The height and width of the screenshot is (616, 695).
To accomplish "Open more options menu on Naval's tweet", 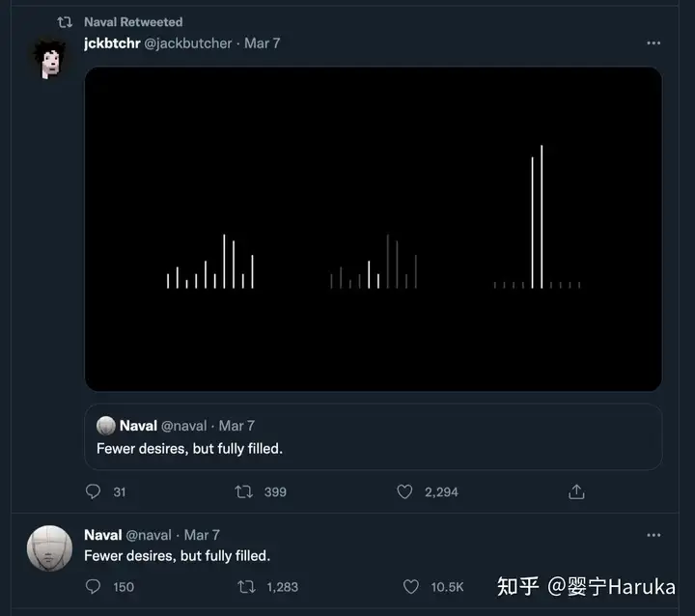I will point(653,535).
